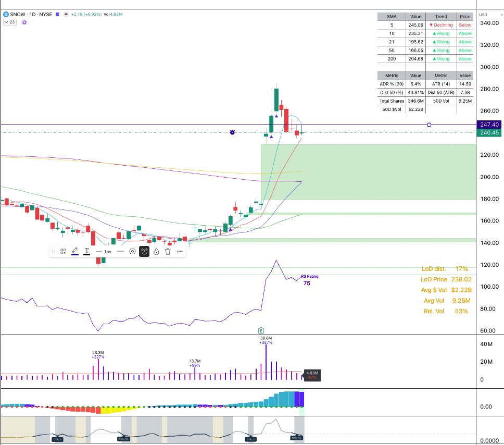The height and width of the screenshot is (445, 504).
Task: Click the large green shaded zone rectangle
Action: (368, 172)
